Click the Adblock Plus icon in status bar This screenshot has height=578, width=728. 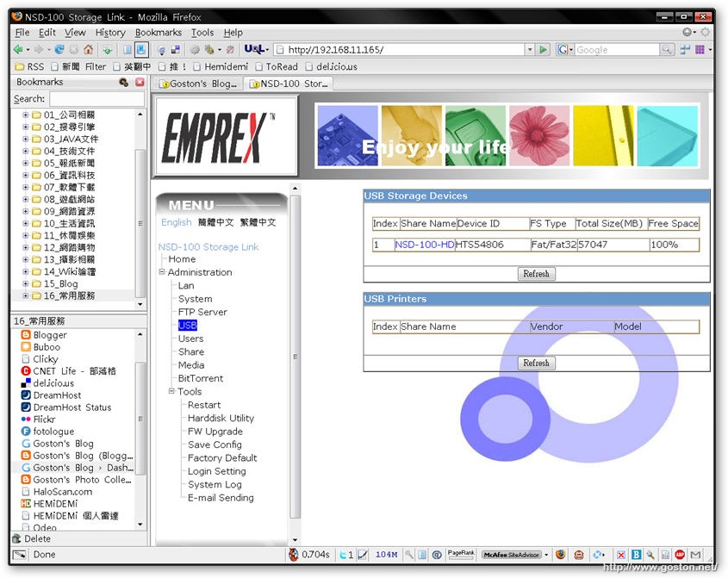(680, 555)
